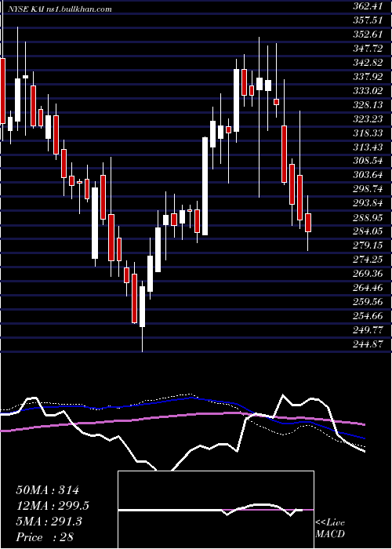Click the 362.41 price axis label
This screenshot has width=392, height=549.
point(367,6)
